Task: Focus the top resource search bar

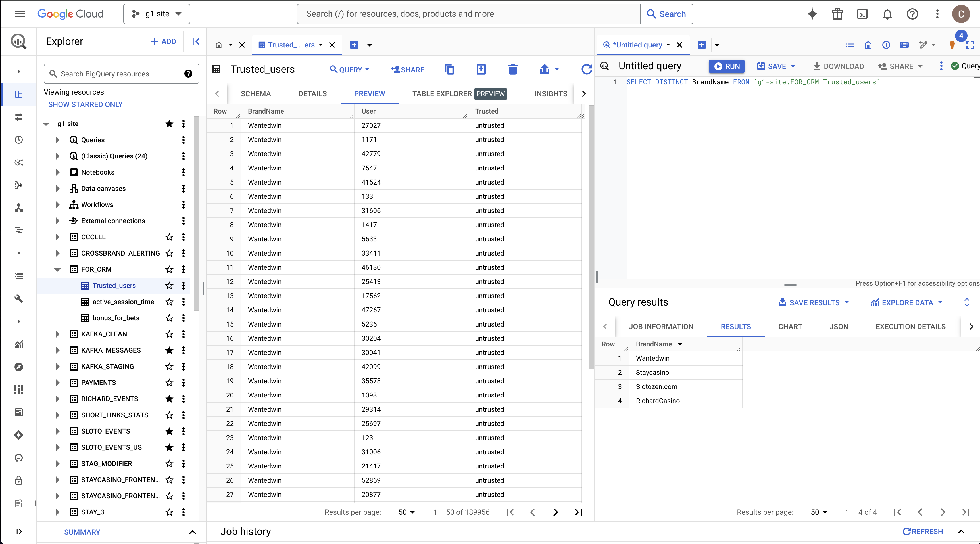Action: [x=469, y=14]
